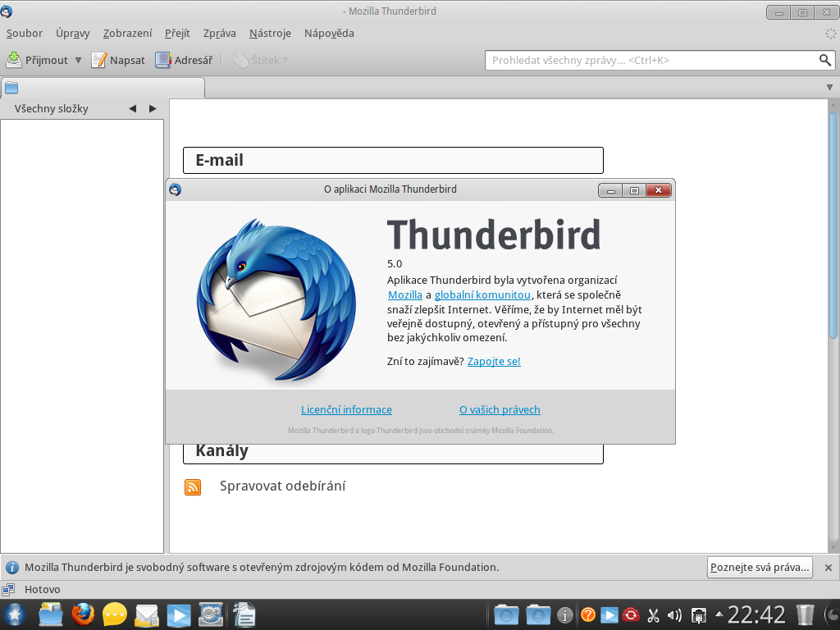Open the trash can in panel
840x630 pixels.
tap(805, 615)
